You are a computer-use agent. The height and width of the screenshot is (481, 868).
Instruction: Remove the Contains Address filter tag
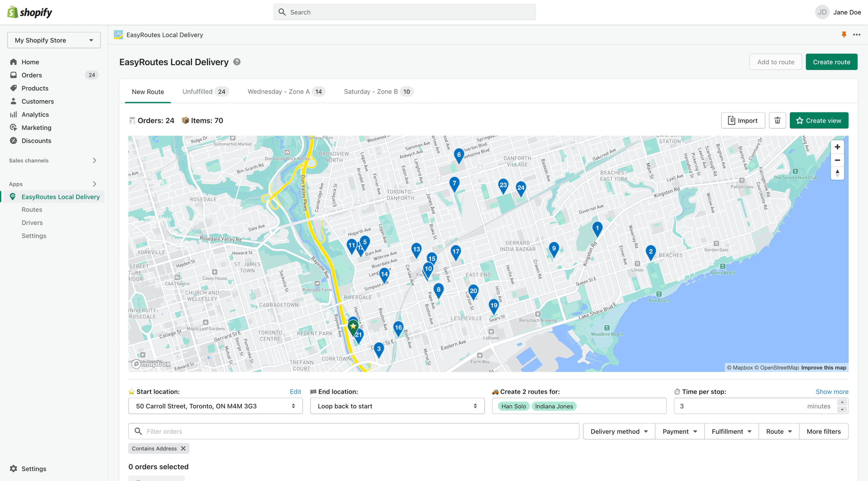pos(183,448)
